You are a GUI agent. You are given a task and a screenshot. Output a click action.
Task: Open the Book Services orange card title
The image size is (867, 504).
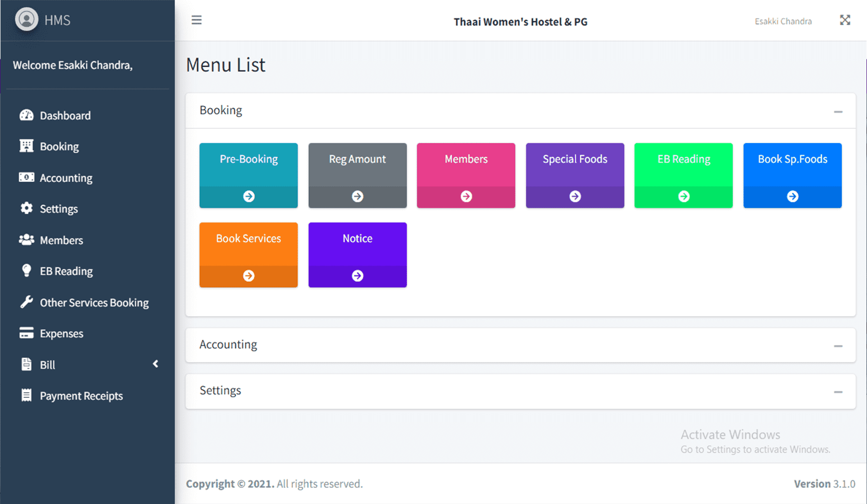point(249,238)
